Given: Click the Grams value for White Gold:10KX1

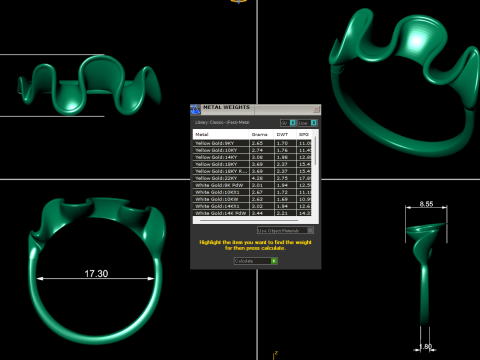Looking at the screenshot, I should click(257, 192).
